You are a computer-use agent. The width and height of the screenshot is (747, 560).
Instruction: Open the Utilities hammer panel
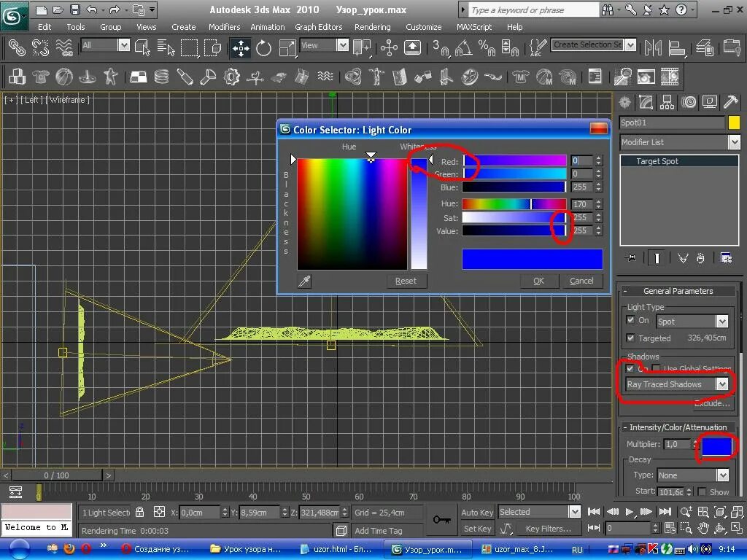pos(729,102)
